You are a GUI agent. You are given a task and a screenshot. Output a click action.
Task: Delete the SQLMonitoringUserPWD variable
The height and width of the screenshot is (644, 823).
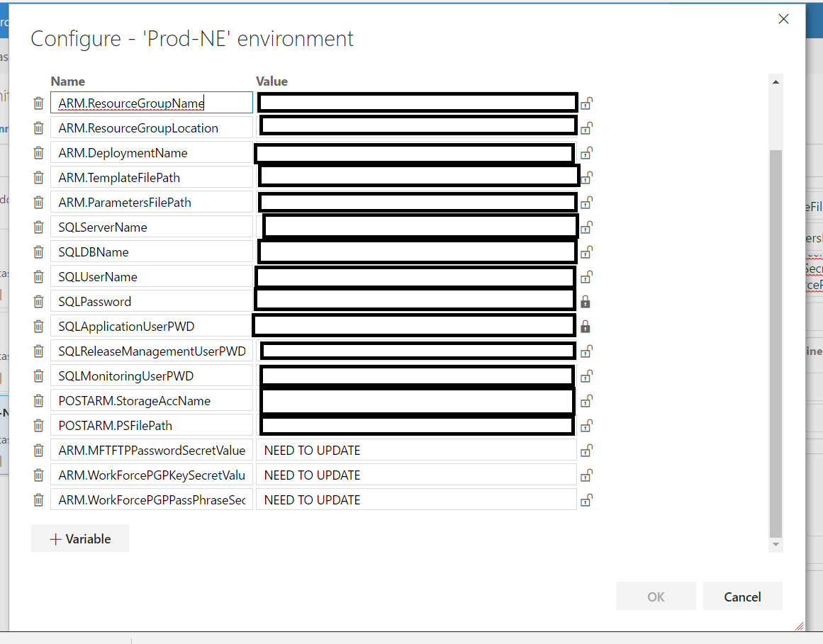click(x=38, y=375)
